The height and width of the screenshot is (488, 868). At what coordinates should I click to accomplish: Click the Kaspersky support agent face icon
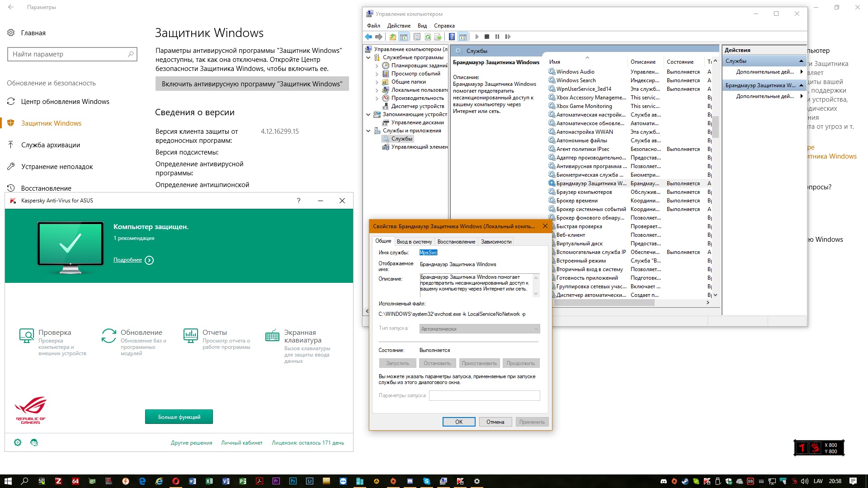click(34, 442)
